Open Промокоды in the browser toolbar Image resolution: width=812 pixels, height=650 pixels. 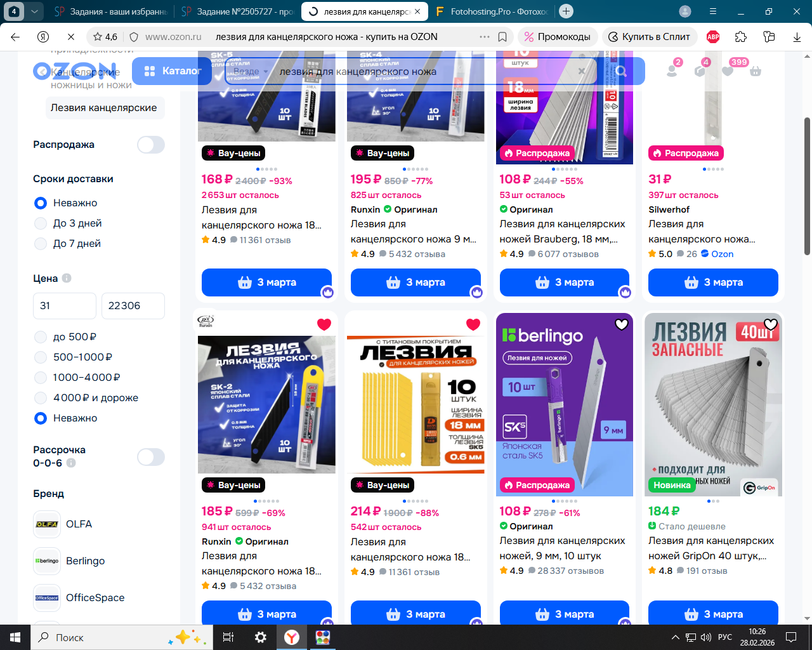click(x=558, y=37)
